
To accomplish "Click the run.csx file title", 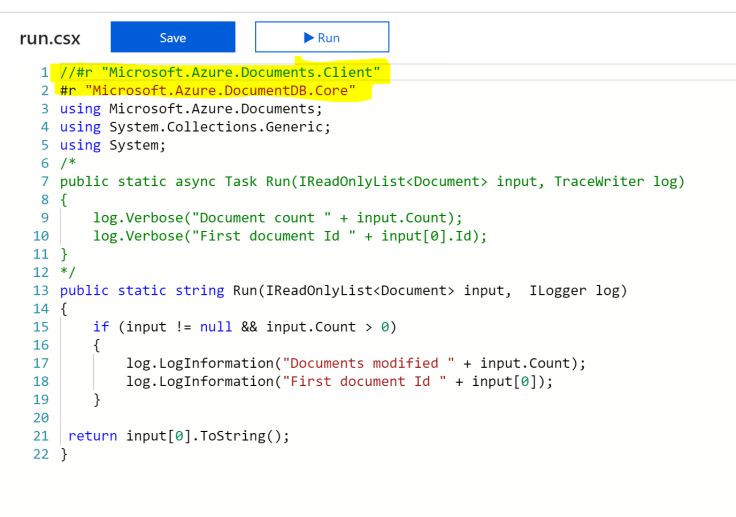I will point(50,38).
